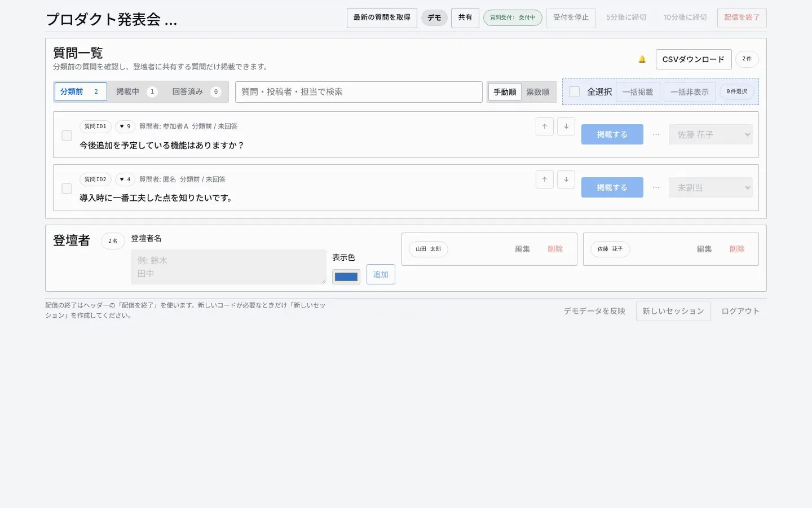812x508 pixels.
Task: Open the 佐藤 花子 assignee dropdown
Action: point(710,134)
